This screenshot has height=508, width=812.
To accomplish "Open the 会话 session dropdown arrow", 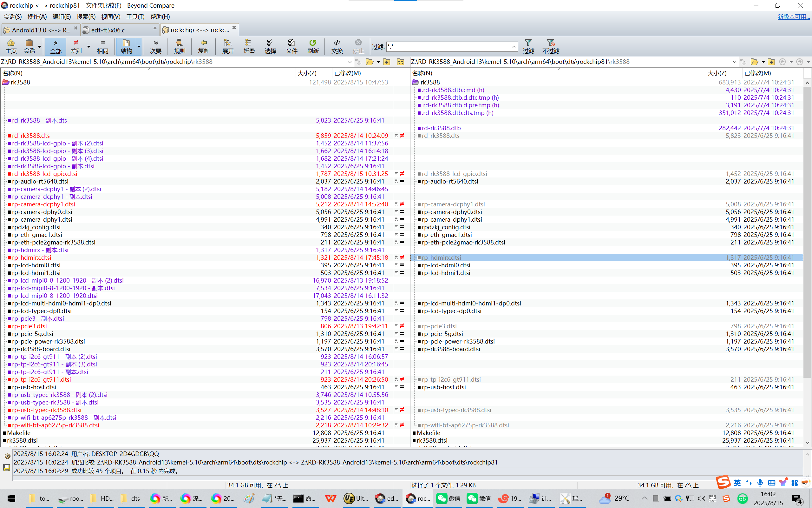I will pyautogui.click(x=40, y=46).
